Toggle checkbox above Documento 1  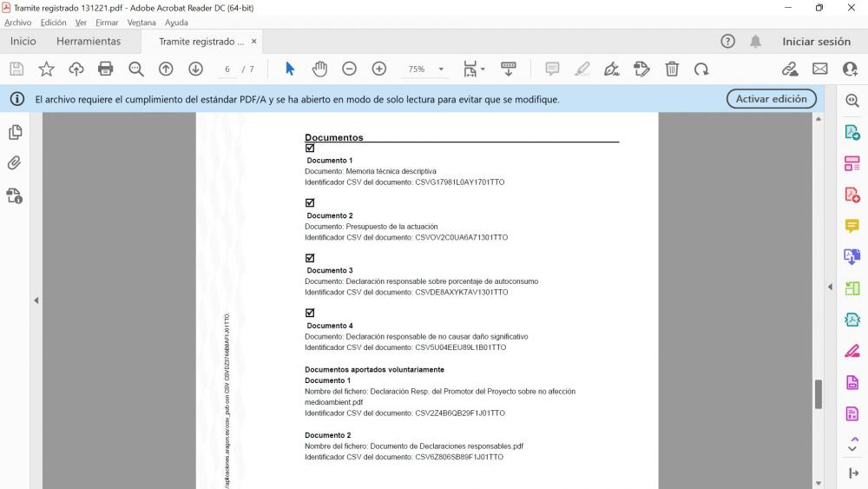click(310, 148)
